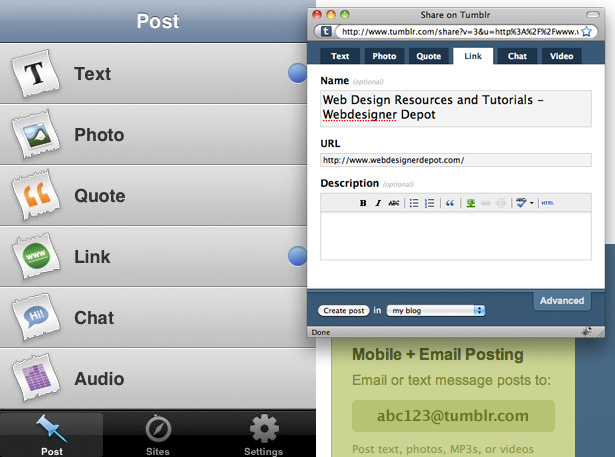This screenshot has height=457, width=615.
Task: Open spellcheck language dropdown arrow
Action: [x=531, y=203]
